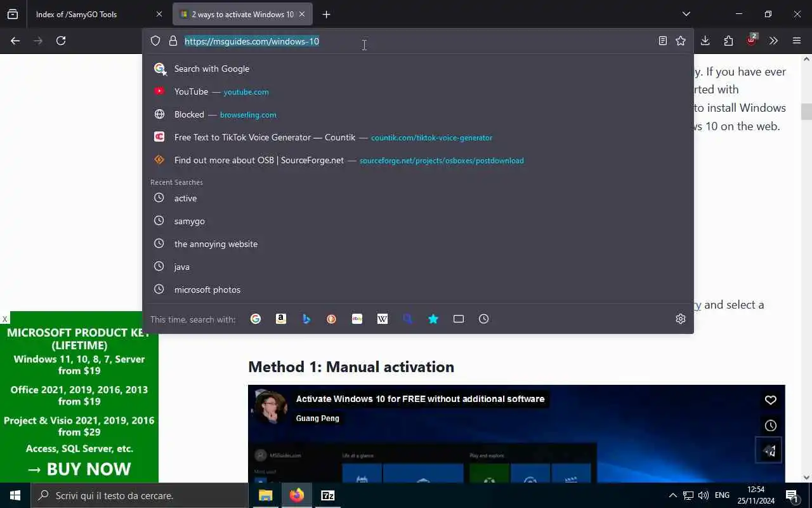This screenshot has width=812, height=508.
Task: Search history with clock icon
Action: [x=484, y=319]
